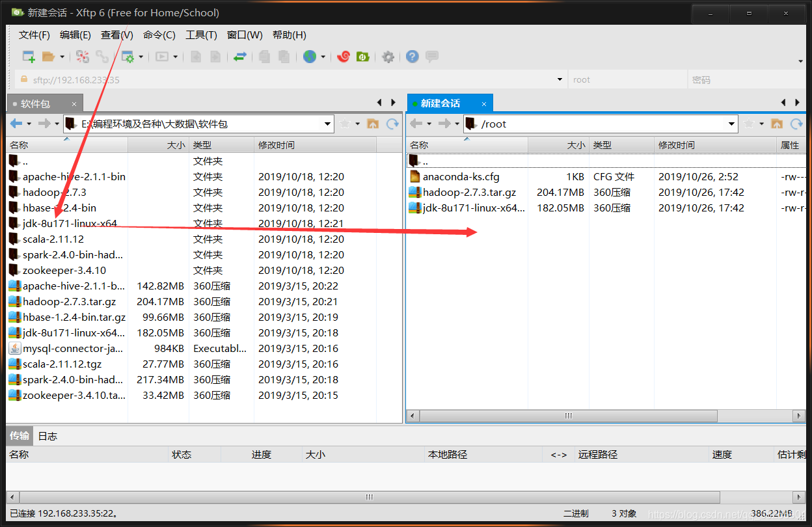
Task: Click the /root pane forward arrow
Action: click(444, 124)
